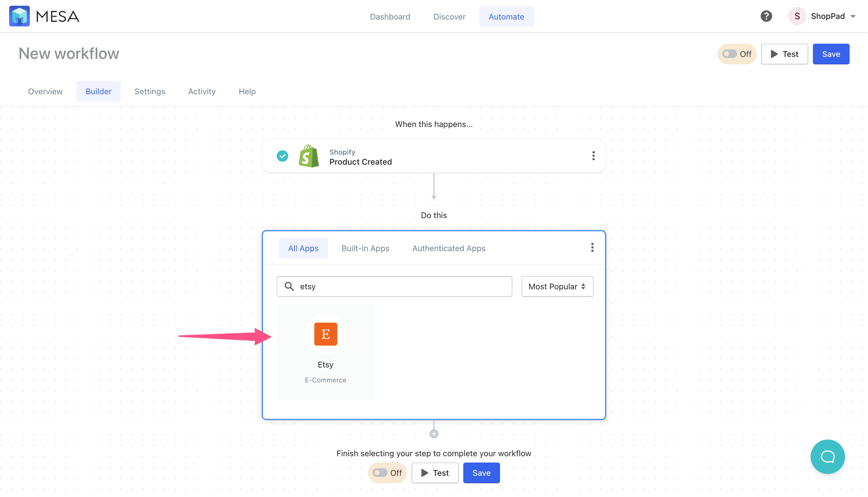Screen dimensions: 868x497
Task: Filter to Built-in Apps
Action: (365, 248)
